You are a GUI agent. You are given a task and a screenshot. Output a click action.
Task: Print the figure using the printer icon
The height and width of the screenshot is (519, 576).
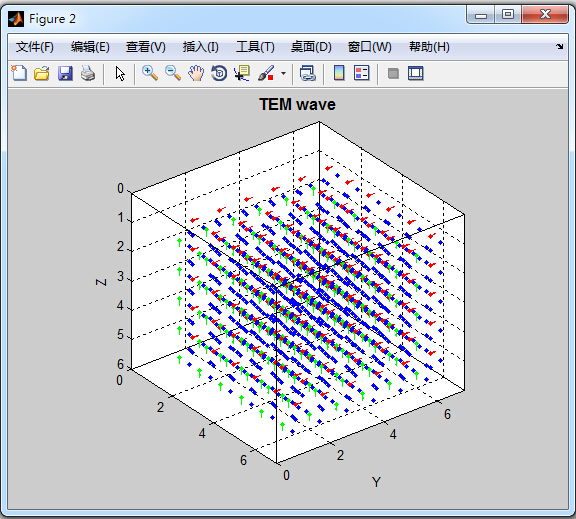[88, 73]
